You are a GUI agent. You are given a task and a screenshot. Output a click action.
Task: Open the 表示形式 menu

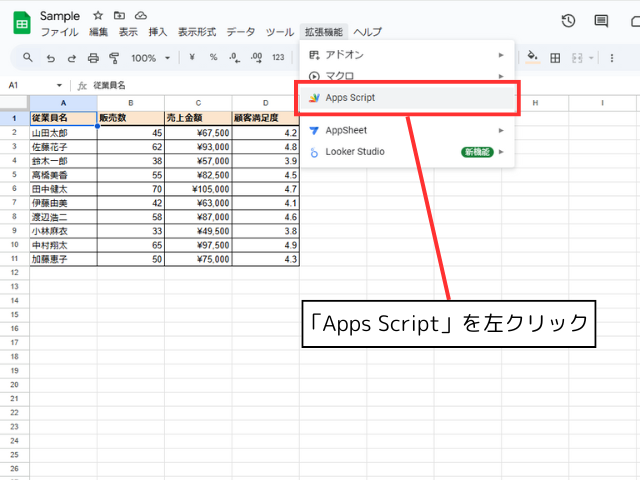tap(197, 32)
